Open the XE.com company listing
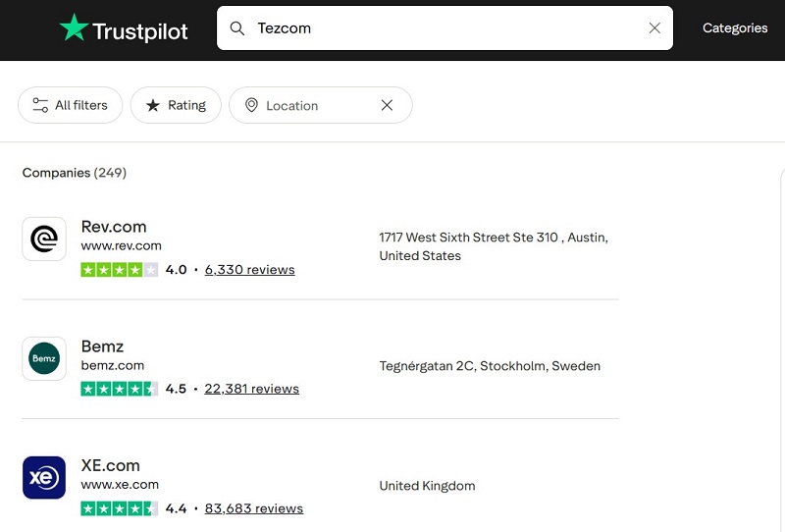The width and height of the screenshot is (785, 532). (x=110, y=466)
